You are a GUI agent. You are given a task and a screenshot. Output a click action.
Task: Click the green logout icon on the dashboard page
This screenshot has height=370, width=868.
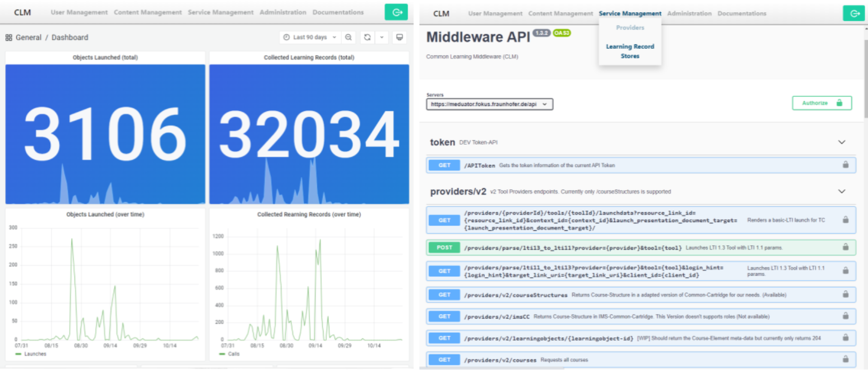(x=396, y=12)
